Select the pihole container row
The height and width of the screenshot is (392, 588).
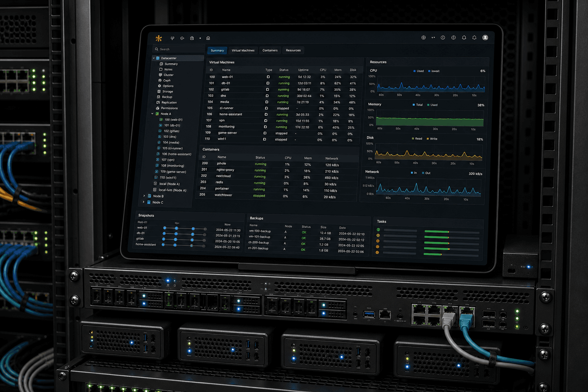click(277, 164)
